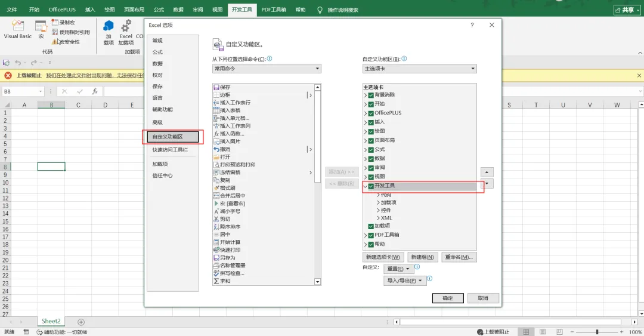Click the 加载项 blue hexagon icon
Screen dimensions: 644x336
point(109,26)
